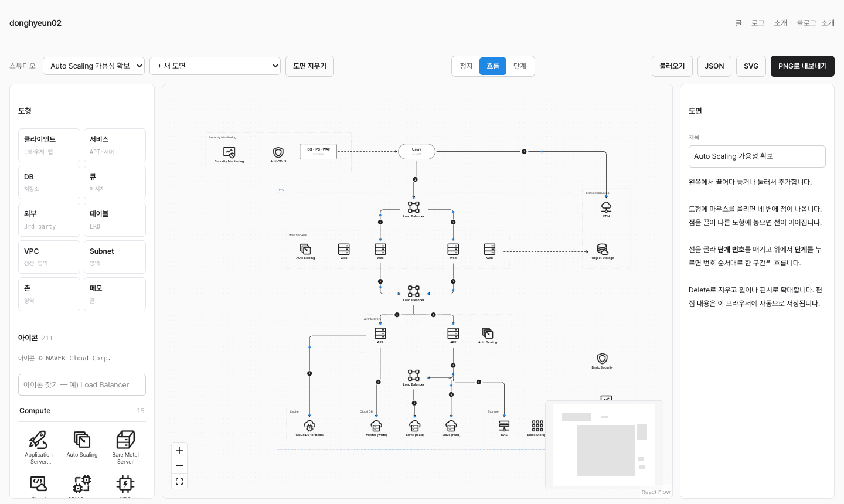This screenshot has width=844, height=504.
Task: Zoom in with the plus control
Action: [179, 451]
